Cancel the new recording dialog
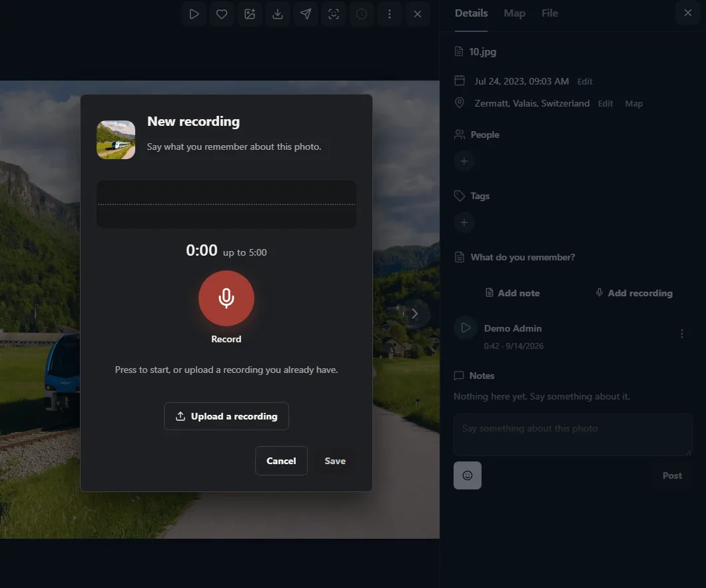 click(281, 461)
